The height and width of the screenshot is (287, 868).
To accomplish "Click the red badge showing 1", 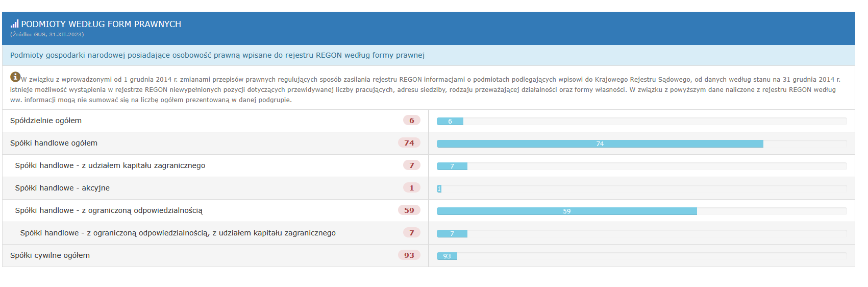I will pyautogui.click(x=412, y=188).
